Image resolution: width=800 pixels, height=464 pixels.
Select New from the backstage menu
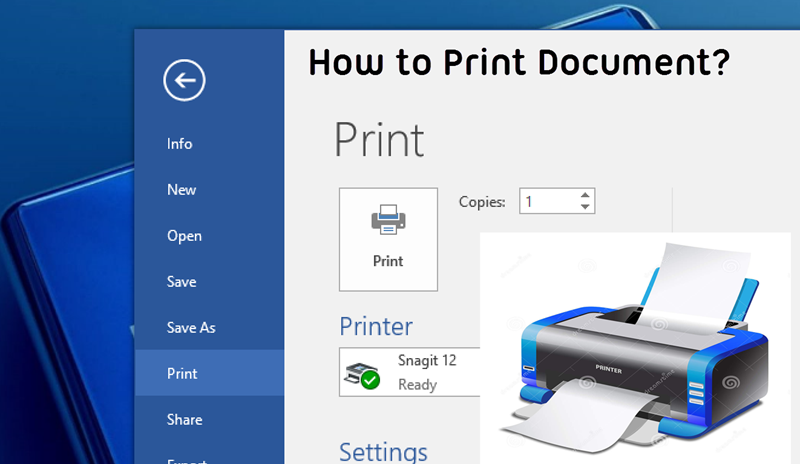pyautogui.click(x=181, y=190)
